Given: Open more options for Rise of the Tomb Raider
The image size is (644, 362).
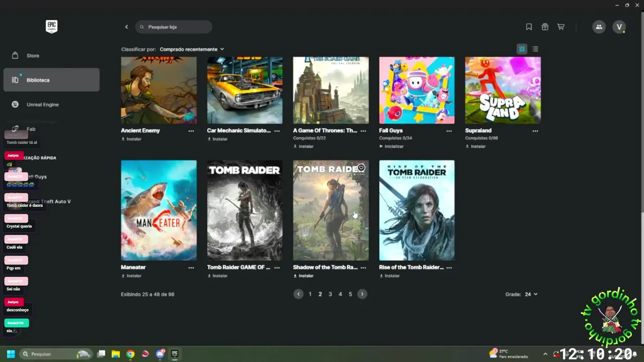Looking at the screenshot, I should pyautogui.click(x=449, y=268).
